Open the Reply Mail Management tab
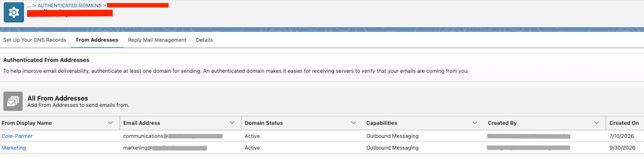Screen dimensions: 644x157 (157, 40)
